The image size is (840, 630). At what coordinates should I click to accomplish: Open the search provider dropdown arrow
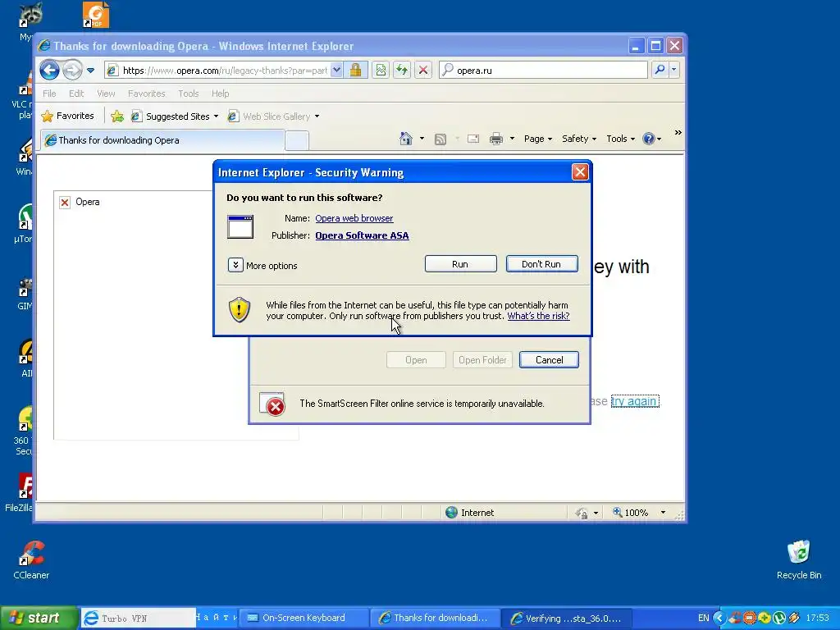click(674, 70)
